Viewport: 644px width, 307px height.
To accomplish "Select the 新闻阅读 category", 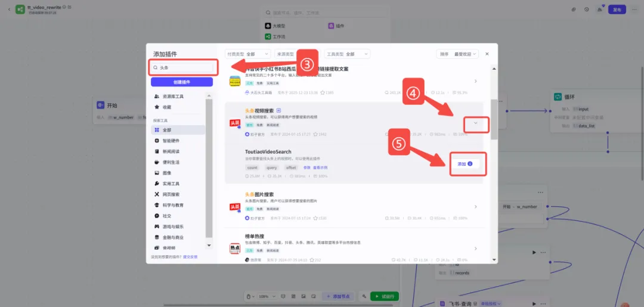I will coord(178,151).
